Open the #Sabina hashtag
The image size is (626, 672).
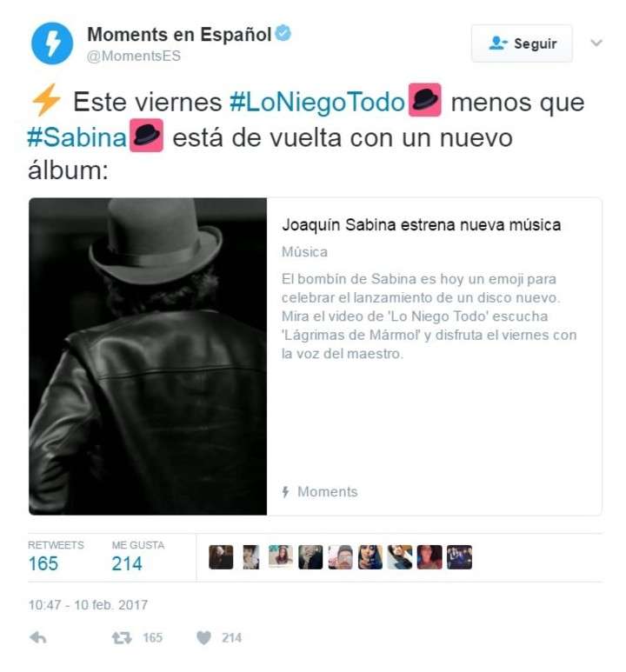(77, 137)
